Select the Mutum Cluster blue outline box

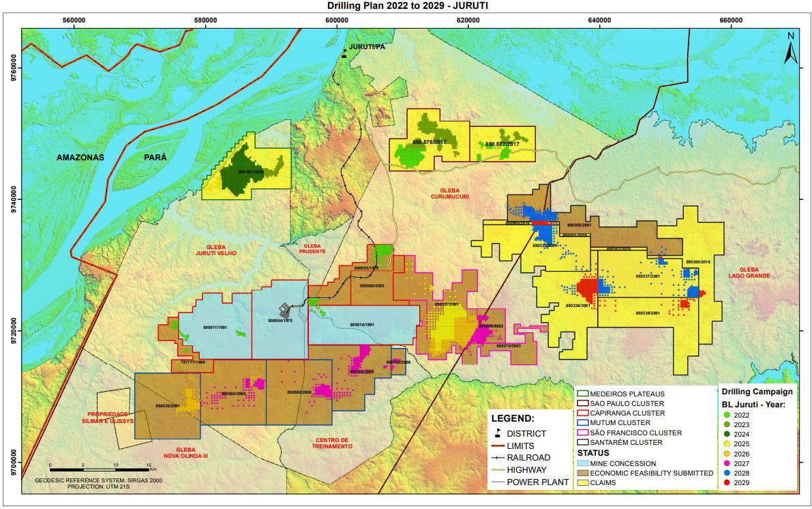(x=582, y=423)
